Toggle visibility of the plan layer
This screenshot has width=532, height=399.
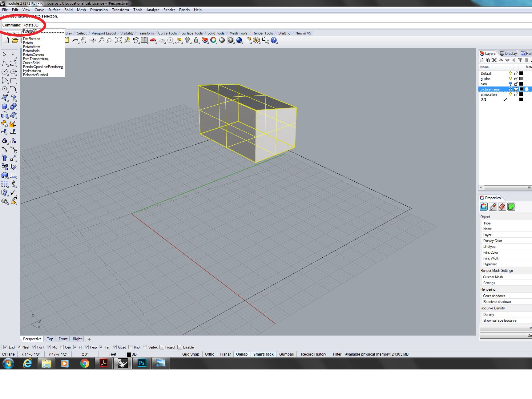[511, 84]
